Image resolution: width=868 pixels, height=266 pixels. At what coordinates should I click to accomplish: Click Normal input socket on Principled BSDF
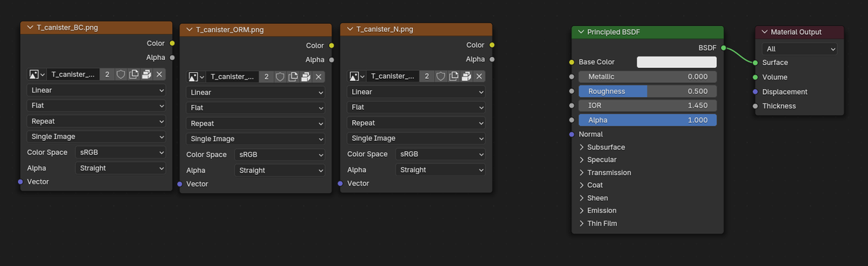572,134
